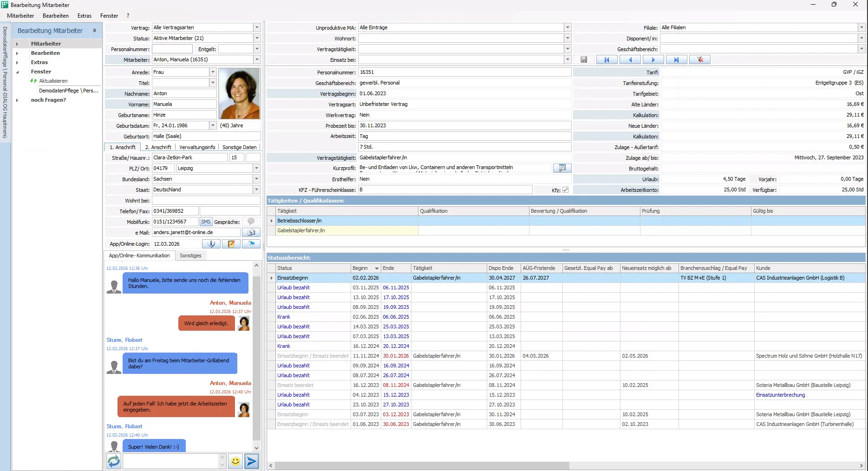868x471 pixels.
Task: Expand the Bundesland dropdown showing Sachsen
Action: pos(256,179)
